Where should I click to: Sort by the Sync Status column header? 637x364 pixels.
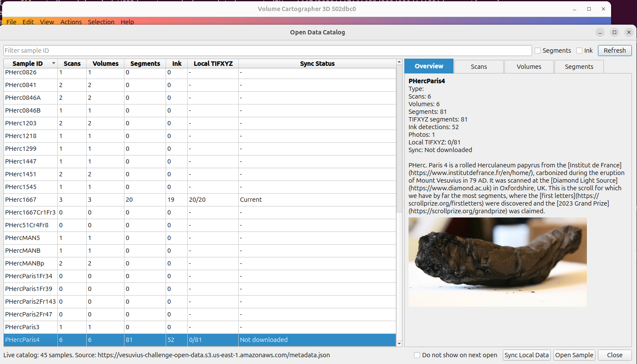tap(317, 64)
